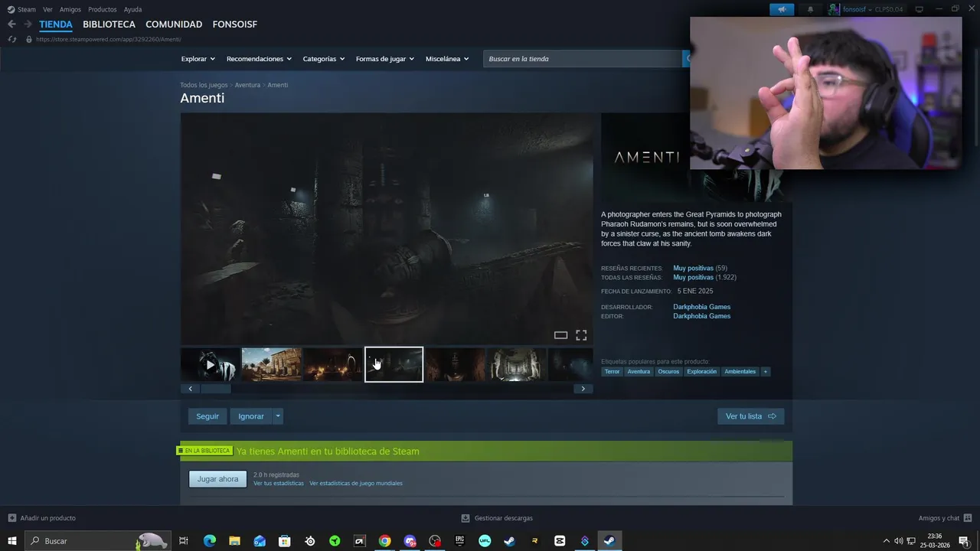The height and width of the screenshot is (551, 980).
Task: Open the Darkphobia Games developer link
Action: coord(702,307)
